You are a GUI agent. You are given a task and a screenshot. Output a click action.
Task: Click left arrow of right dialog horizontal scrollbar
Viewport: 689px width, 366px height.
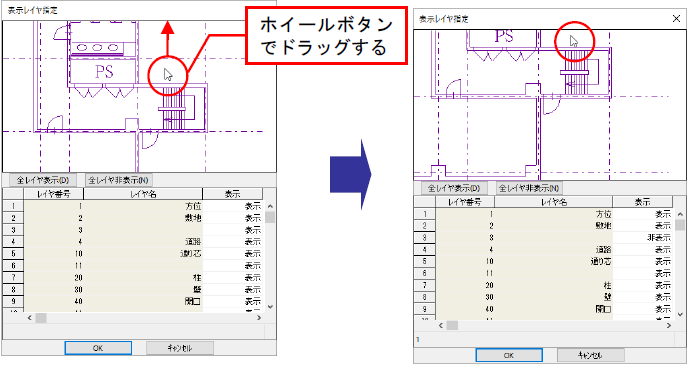point(441,326)
